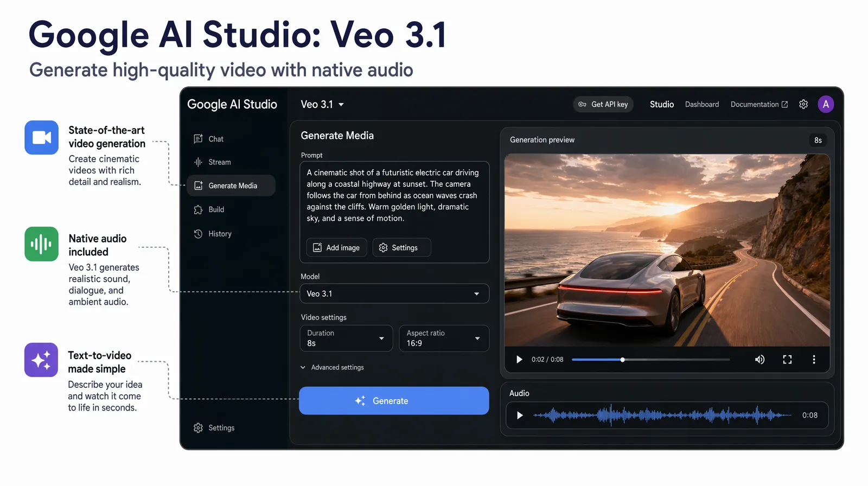Enter fullscreen on video preview
The width and height of the screenshot is (868, 486).
(787, 359)
